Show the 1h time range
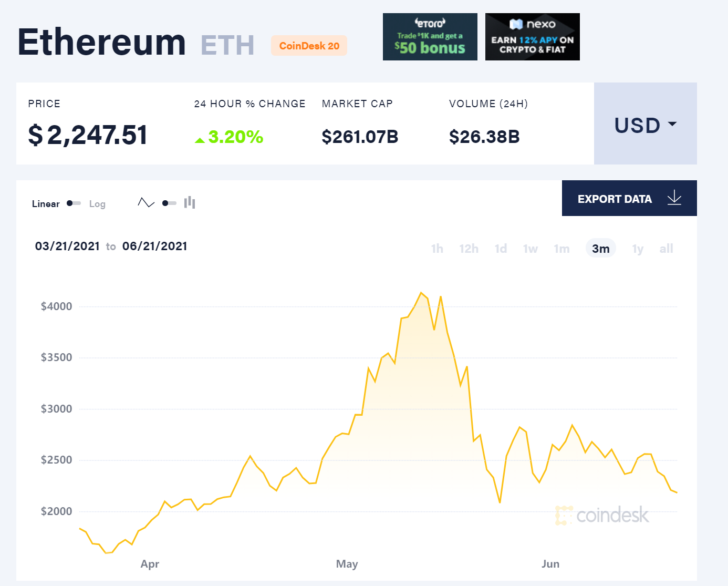 coord(437,249)
